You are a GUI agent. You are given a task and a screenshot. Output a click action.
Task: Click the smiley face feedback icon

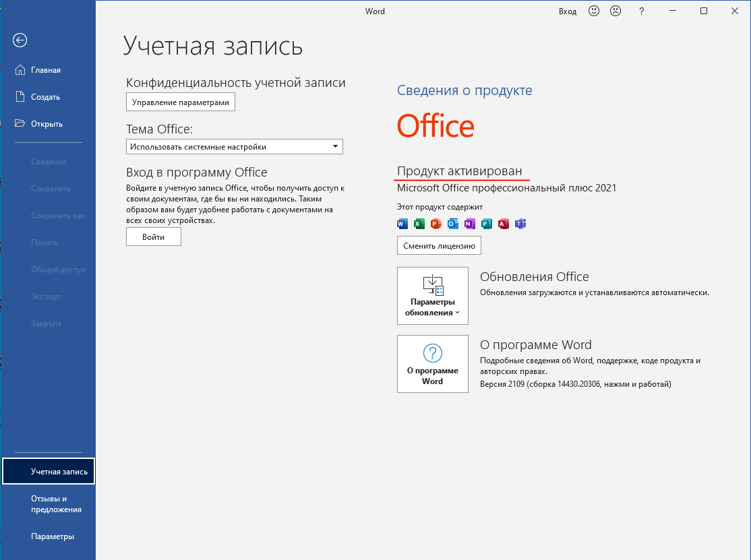click(x=594, y=11)
